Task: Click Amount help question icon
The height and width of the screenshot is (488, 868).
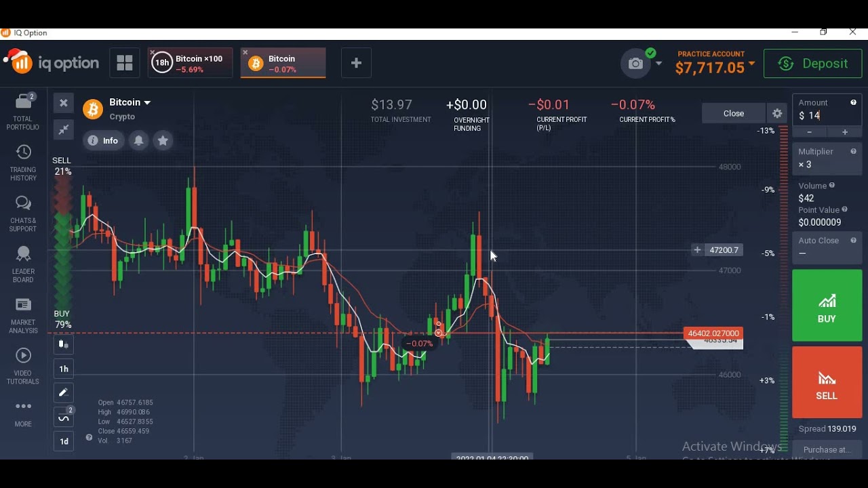Action: (x=854, y=102)
